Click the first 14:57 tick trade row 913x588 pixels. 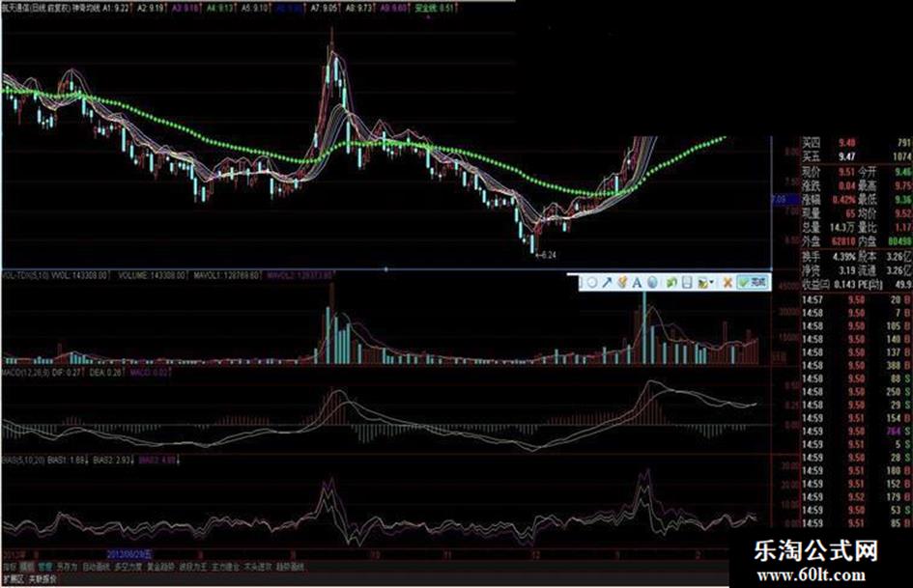857,300
